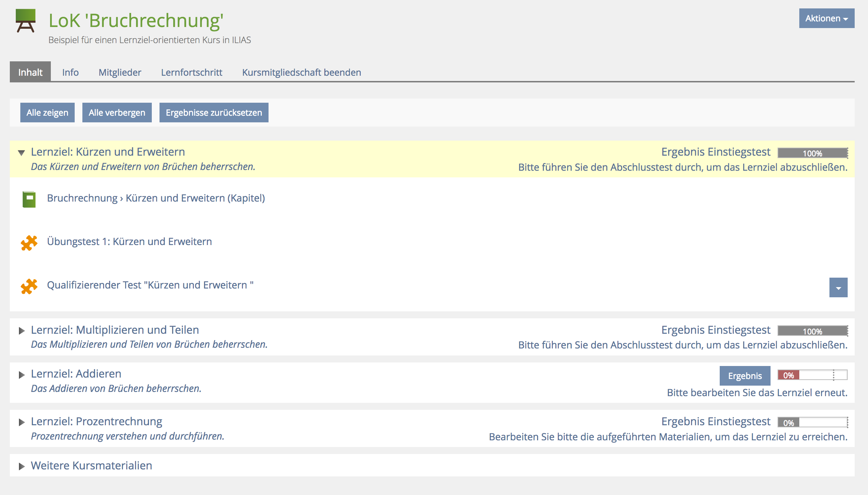The height and width of the screenshot is (495, 868).
Task: Open the Qualifizierender Test row actions arrow
Action: [838, 287]
